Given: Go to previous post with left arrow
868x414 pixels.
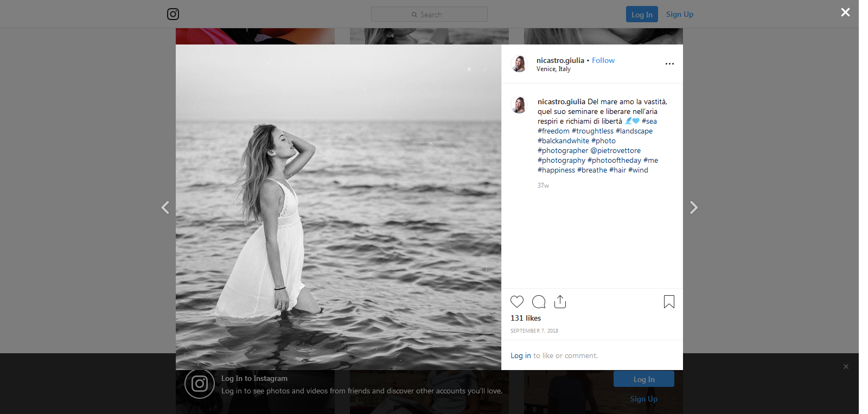Looking at the screenshot, I should (x=165, y=207).
